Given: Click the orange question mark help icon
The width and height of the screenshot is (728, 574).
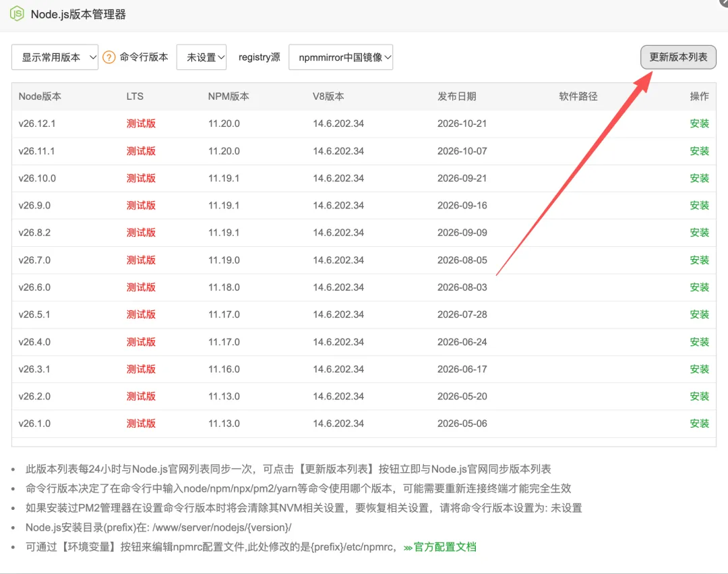Looking at the screenshot, I should (x=109, y=57).
